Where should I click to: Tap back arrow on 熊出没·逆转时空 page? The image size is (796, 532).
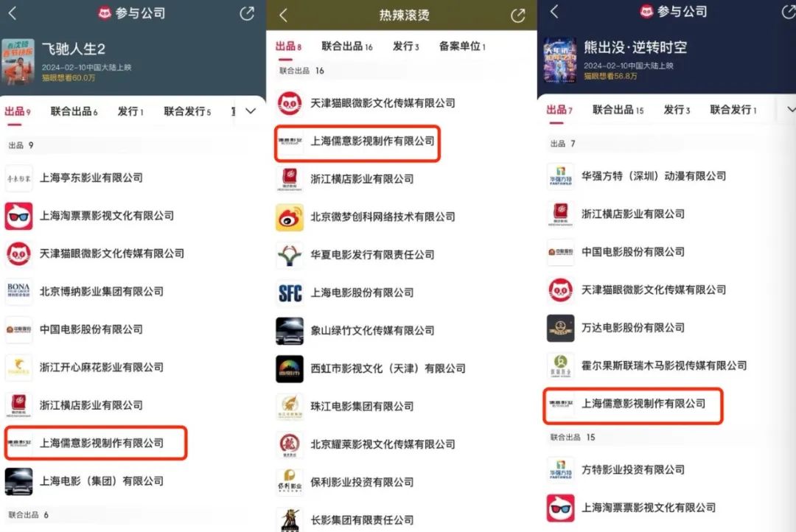pos(554,12)
